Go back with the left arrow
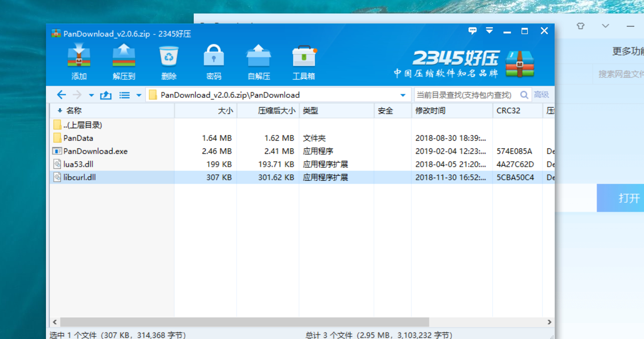This screenshot has width=644, height=339. coord(61,95)
